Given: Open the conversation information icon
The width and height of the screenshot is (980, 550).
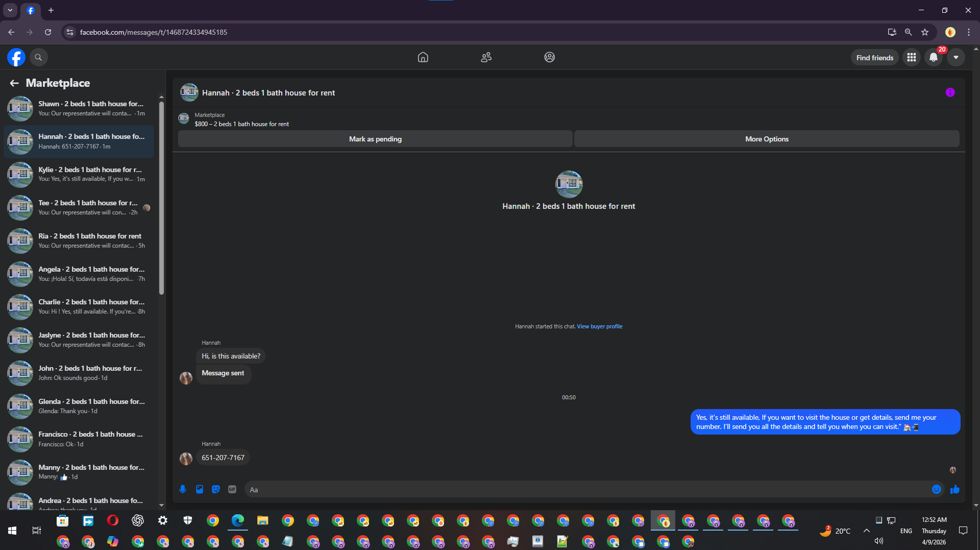Looking at the screenshot, I should click(950, 92).
